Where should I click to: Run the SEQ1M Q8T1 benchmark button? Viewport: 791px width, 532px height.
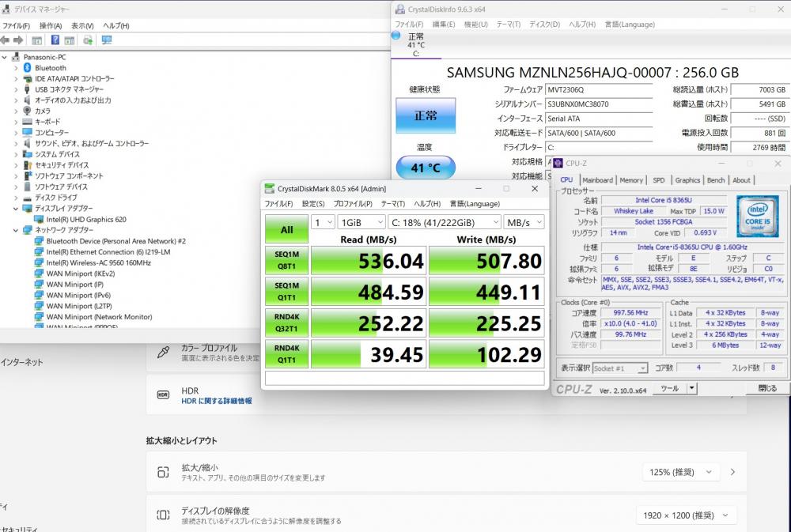[286, 260]
